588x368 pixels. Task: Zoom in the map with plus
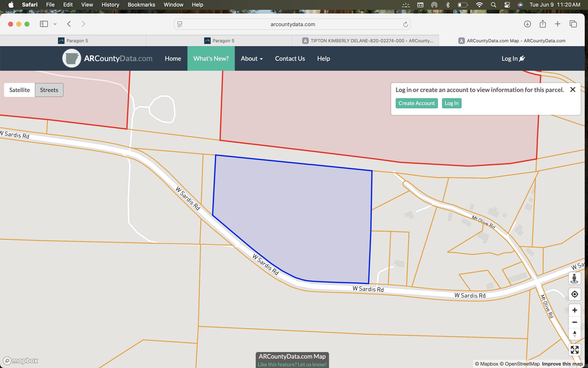574,310
